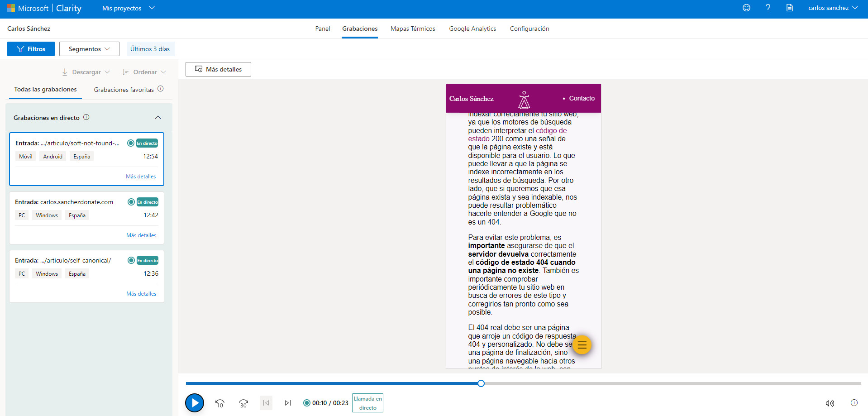
Task: Go to the Mapas Térmicos tab
Action: point(413,29)
